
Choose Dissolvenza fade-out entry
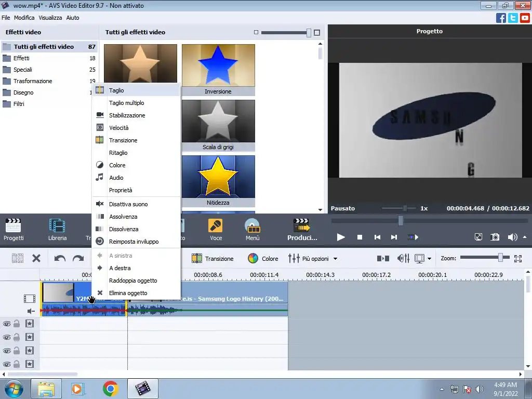pyautogui.click(x=136, y=229)
